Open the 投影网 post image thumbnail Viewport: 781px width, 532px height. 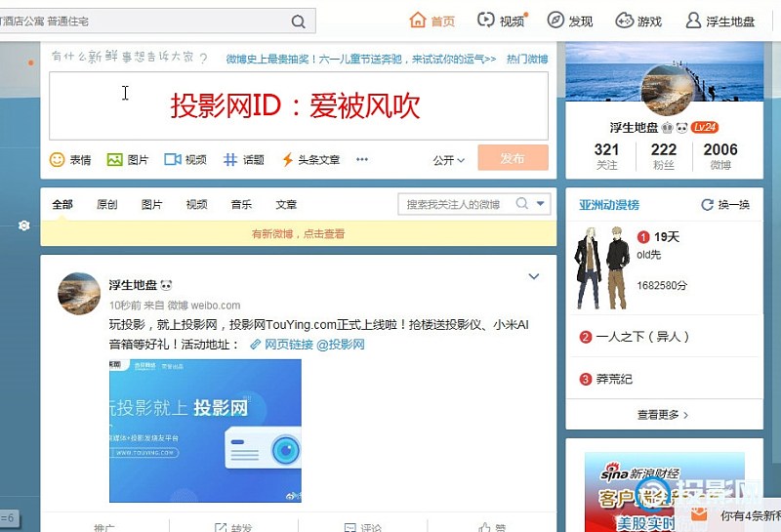pos(205,430)
